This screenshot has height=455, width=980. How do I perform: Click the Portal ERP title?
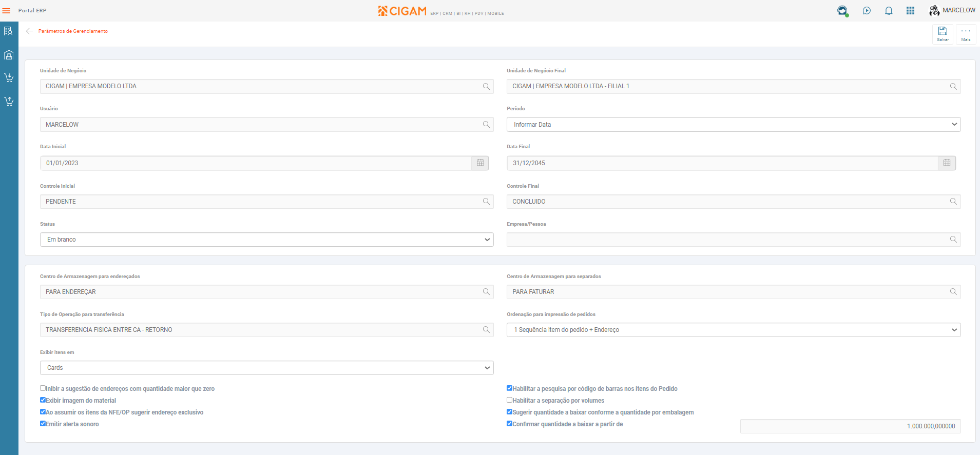point(32,11)
